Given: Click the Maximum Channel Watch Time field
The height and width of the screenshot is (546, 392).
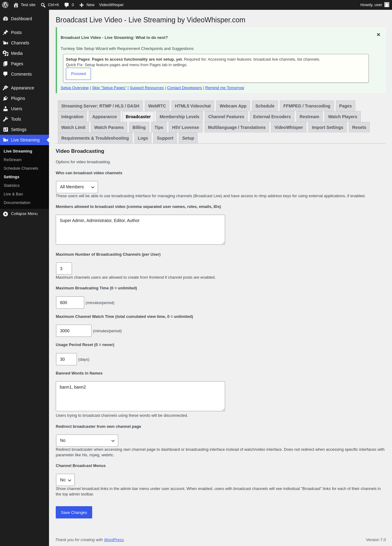Looking at the screenshot, I should (x=74, y=331).
